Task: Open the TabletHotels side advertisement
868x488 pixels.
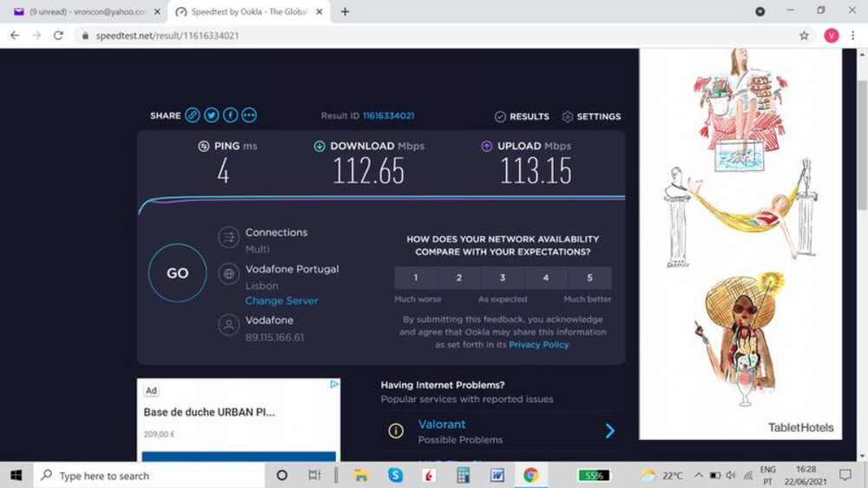Action: tap(740, 244)
